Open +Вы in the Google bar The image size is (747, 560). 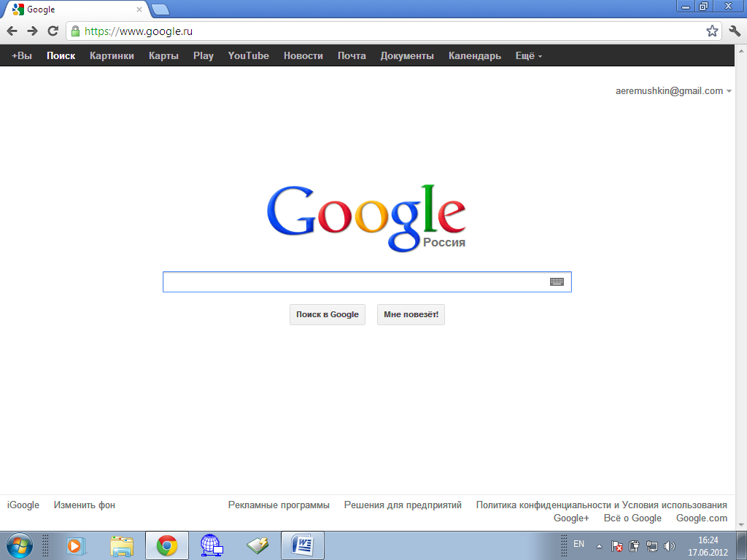click(x=21, y=55)
